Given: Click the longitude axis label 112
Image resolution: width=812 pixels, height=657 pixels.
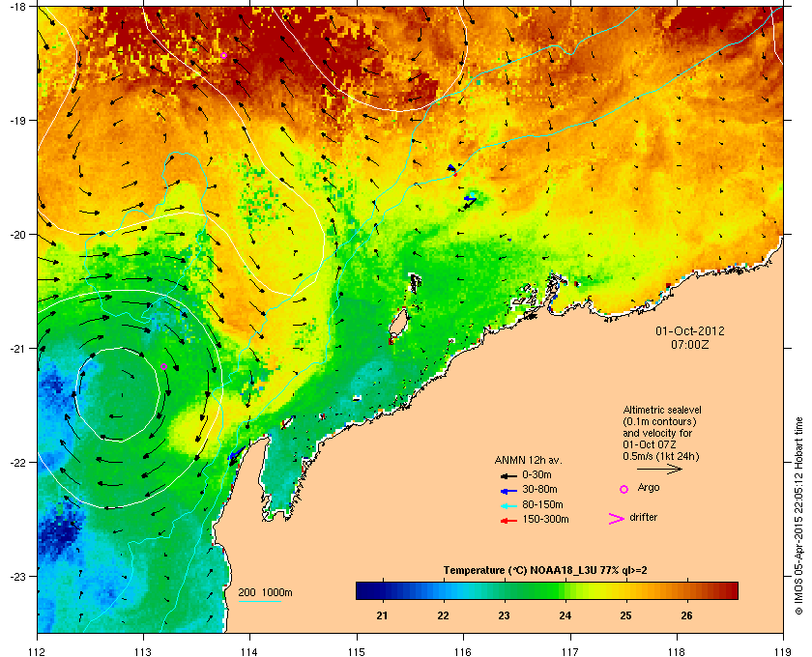Looking at the screenshot, I should (38, 651).
